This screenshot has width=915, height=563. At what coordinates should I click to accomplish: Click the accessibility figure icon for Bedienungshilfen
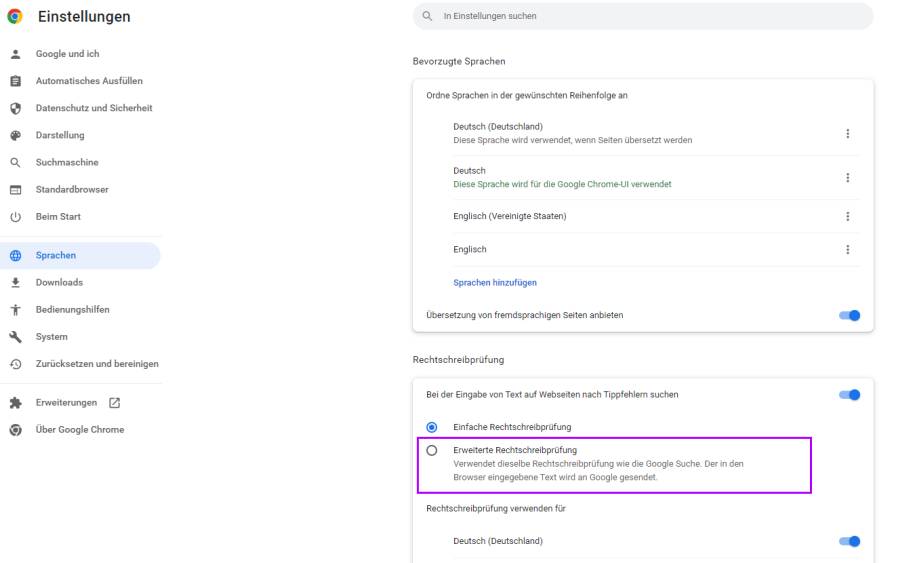click(x=16, y=310)
